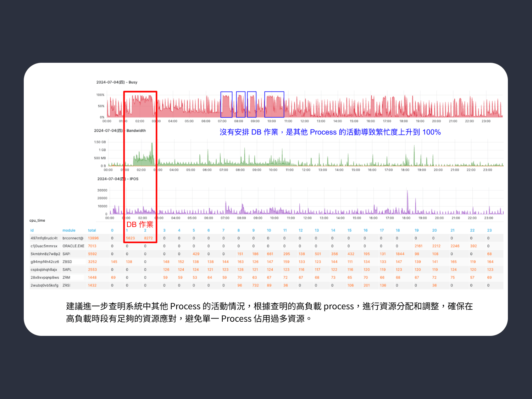This screenshot has width=532, height=399.
Task: Click the red "DB 作業" label
Action: pyautogui.click(x=140, y=225)
